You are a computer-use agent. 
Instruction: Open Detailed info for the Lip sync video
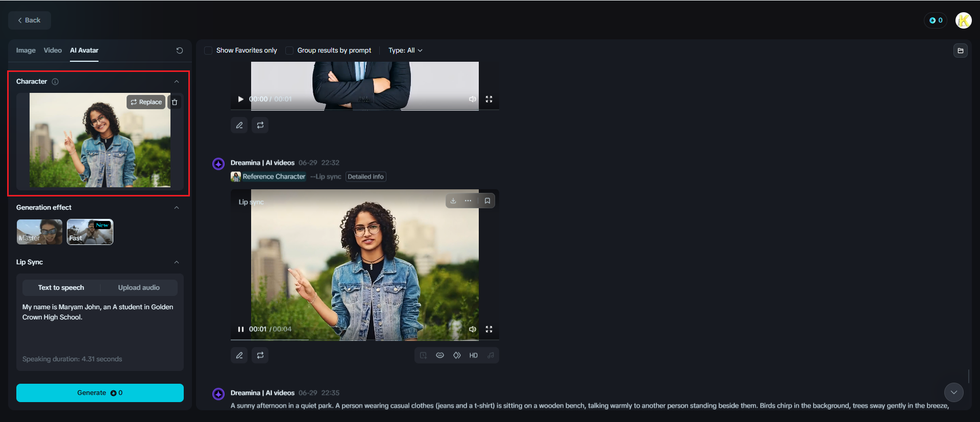tap(366, 177)
